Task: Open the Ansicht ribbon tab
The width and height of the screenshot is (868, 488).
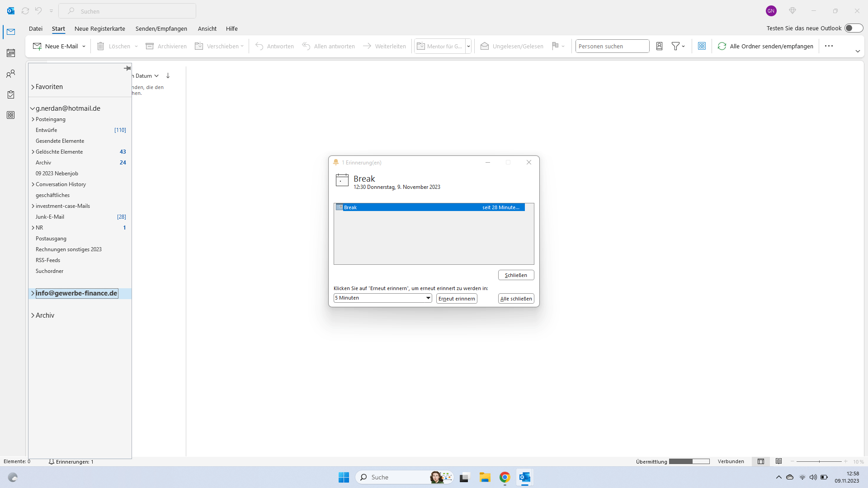Action: [207, 28]
